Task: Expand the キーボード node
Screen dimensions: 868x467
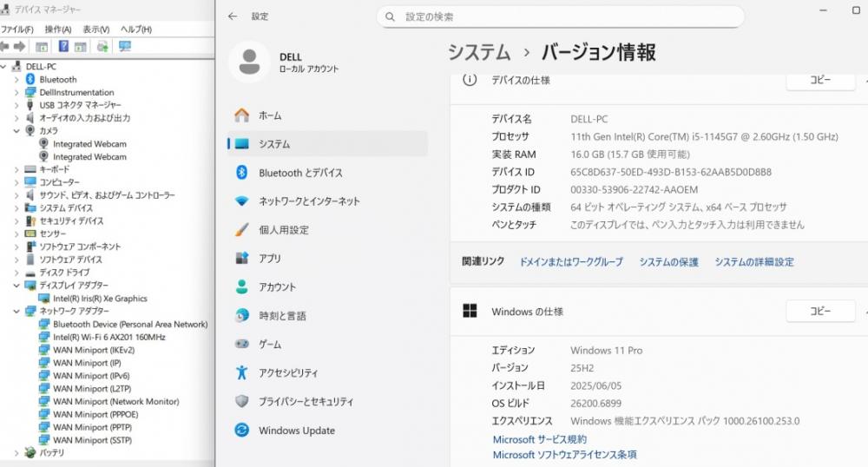Action: (x=16, y=169)
